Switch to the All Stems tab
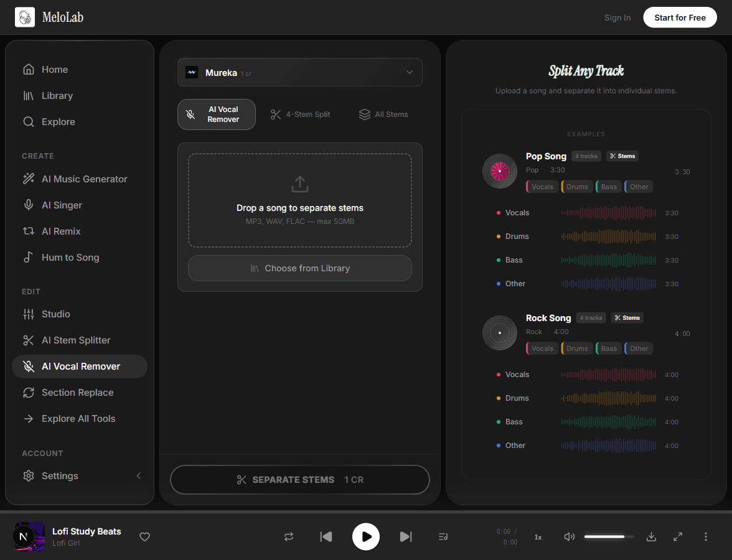Image resolution: width=732 pixels, height=560 pixels. point(383,114)
